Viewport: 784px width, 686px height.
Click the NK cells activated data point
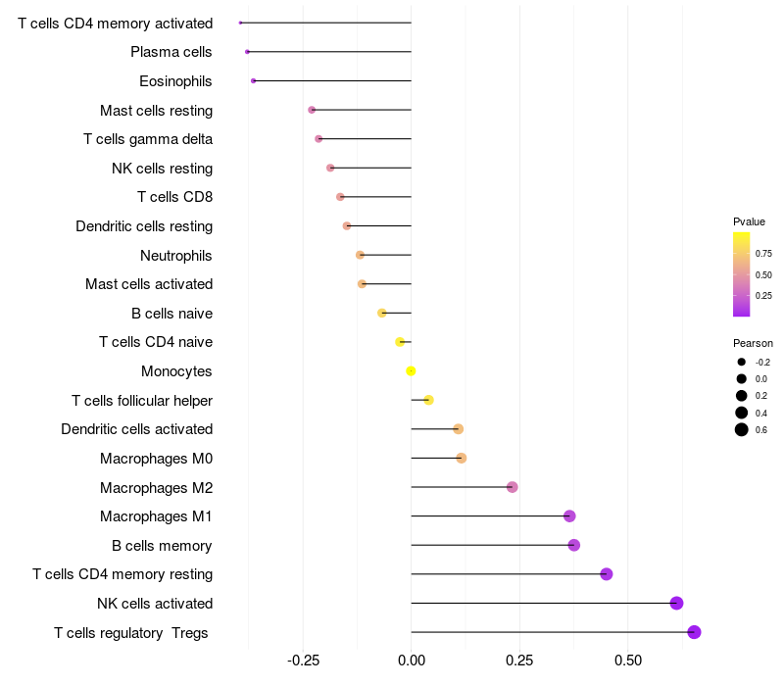click(676, 603)
